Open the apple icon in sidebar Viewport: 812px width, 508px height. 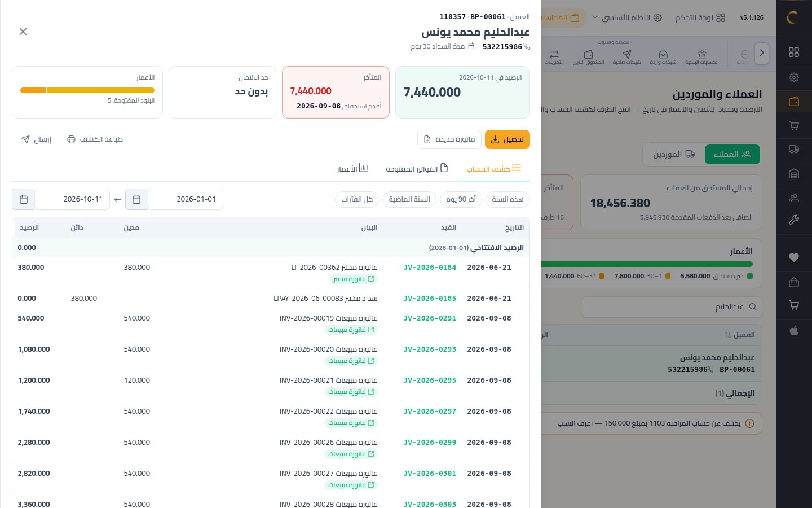[x=794, y=331]
